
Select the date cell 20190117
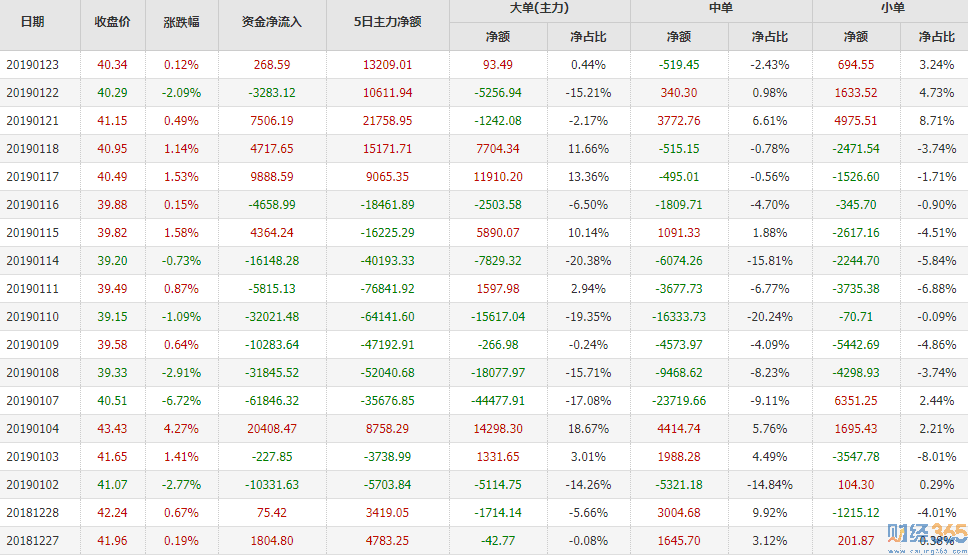pos(33,177)
